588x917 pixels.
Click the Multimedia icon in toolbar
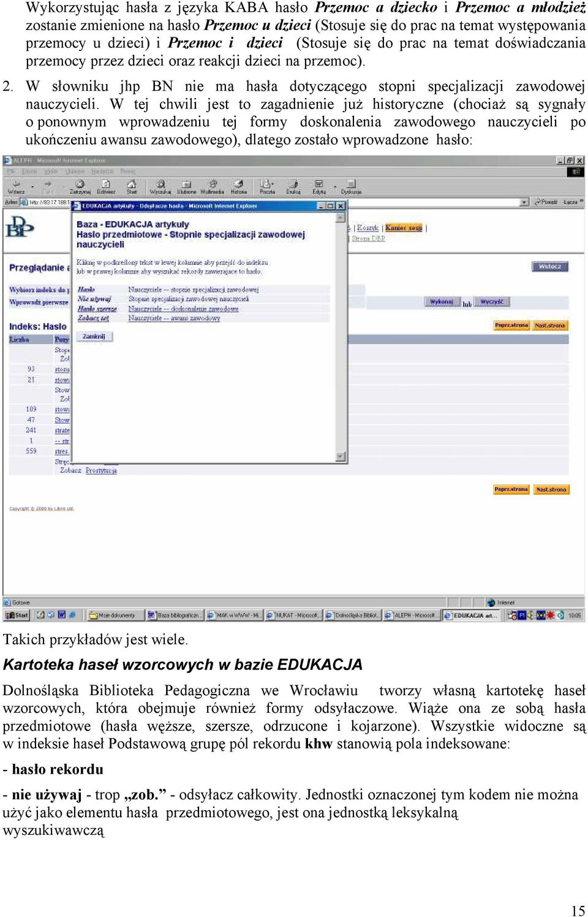click(213, 186)
